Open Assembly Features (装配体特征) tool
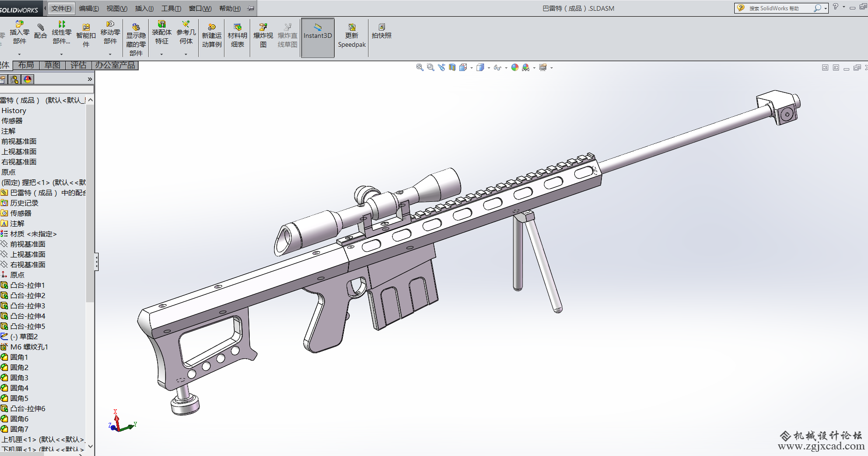 [162, 33]
